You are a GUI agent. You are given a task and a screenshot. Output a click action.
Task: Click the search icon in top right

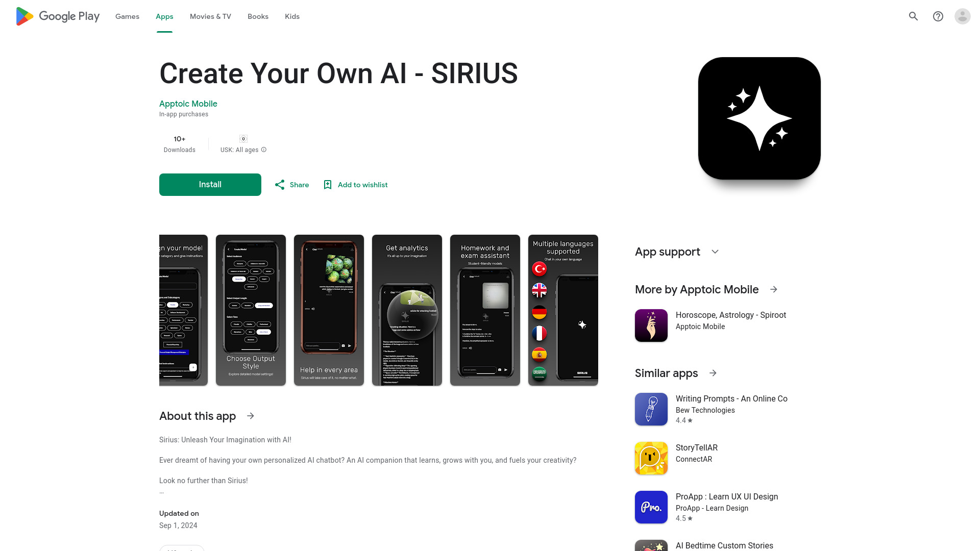point(913,16)
